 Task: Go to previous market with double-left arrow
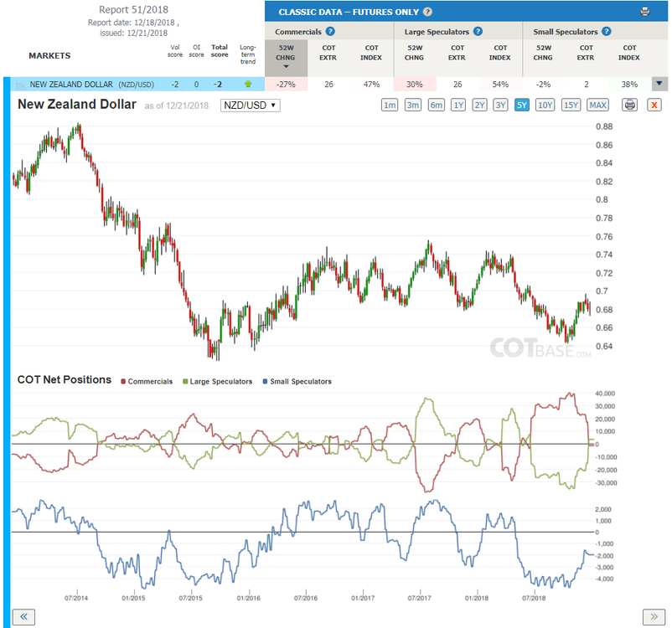point(23,616)
